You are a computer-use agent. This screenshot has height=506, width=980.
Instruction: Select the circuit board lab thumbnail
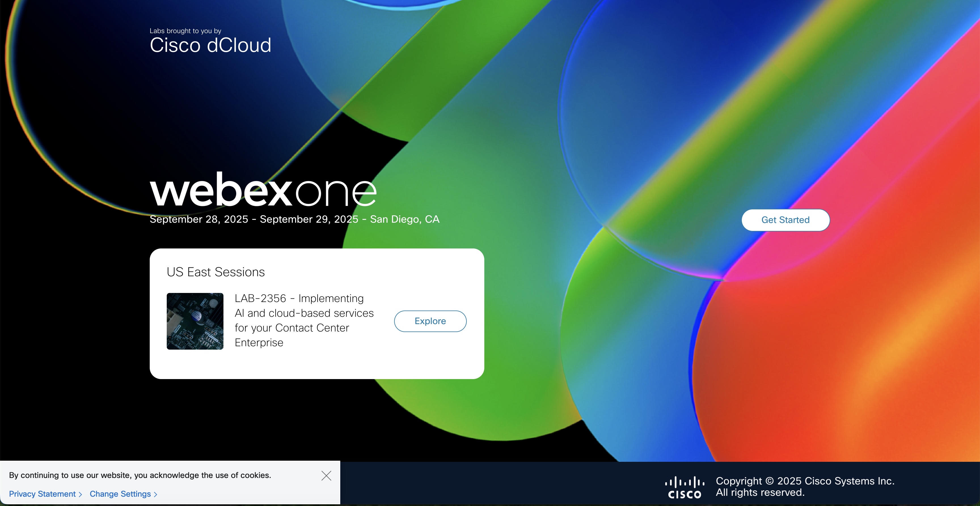click(x=195, y=321)
